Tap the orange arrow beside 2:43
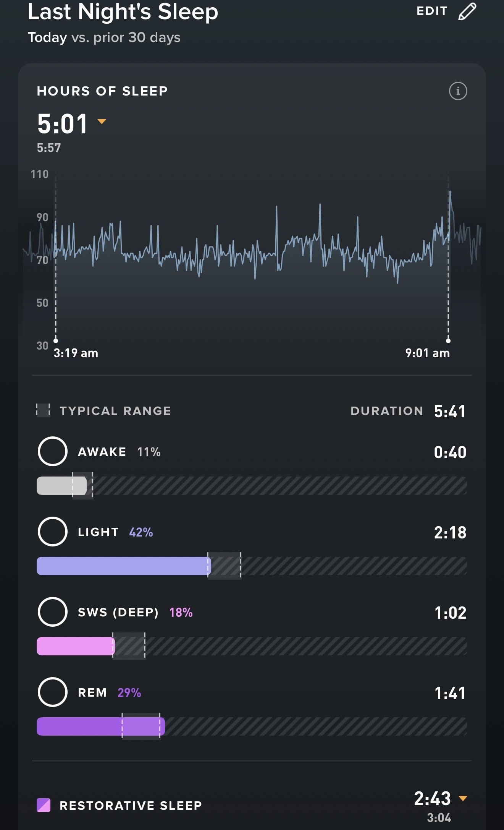504x830 pixels. click(x=463, y=798)
